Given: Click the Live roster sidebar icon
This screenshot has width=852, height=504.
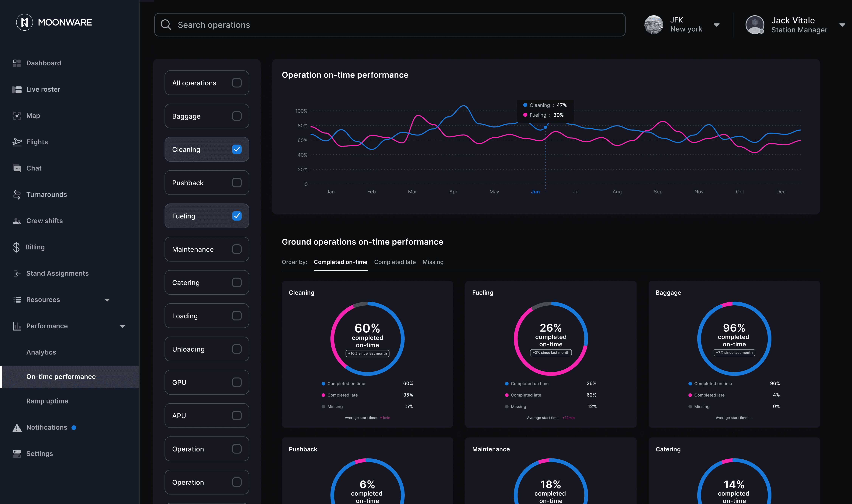Looking at the screenshot, I should click(x=17, y=89).
